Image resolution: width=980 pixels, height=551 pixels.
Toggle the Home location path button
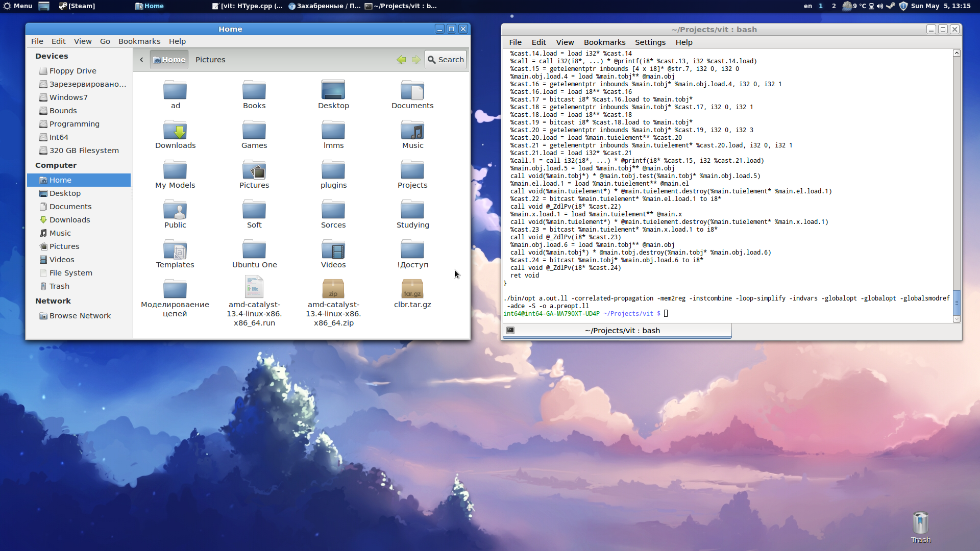click(169, 60)
